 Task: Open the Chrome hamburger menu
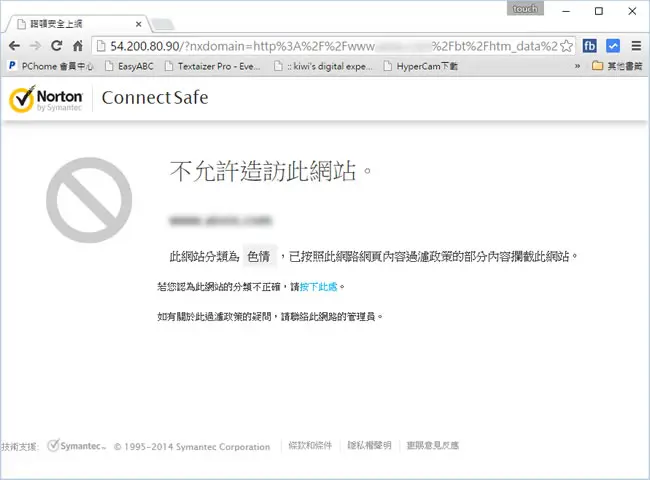pos(636,46)
